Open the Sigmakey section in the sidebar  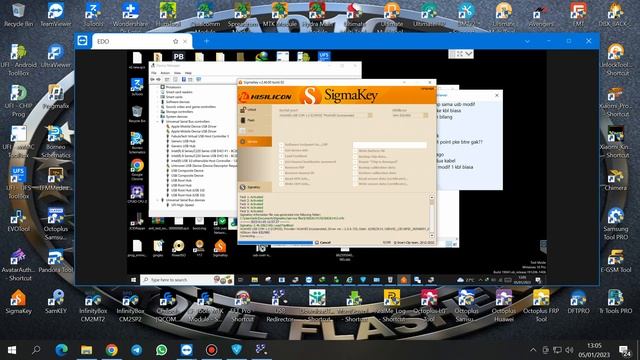(254, 187)
